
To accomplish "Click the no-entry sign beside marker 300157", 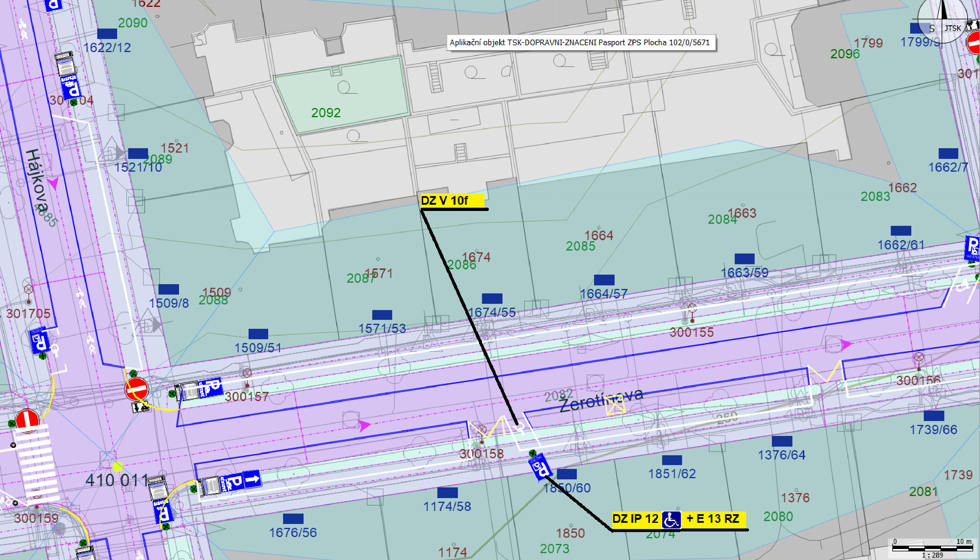I will 137,389.
